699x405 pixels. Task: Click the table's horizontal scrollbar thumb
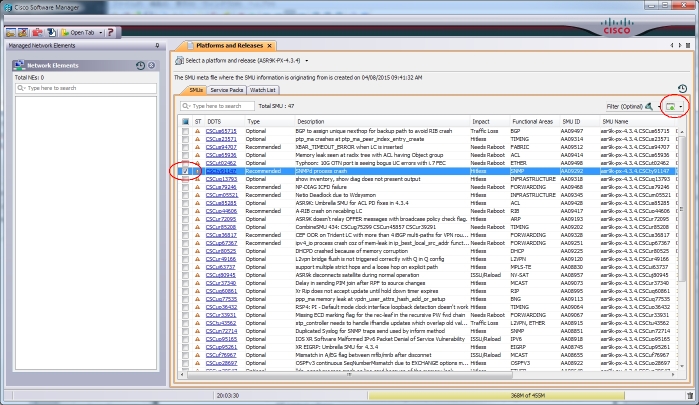pyautogui.click(x=350, y=375)
